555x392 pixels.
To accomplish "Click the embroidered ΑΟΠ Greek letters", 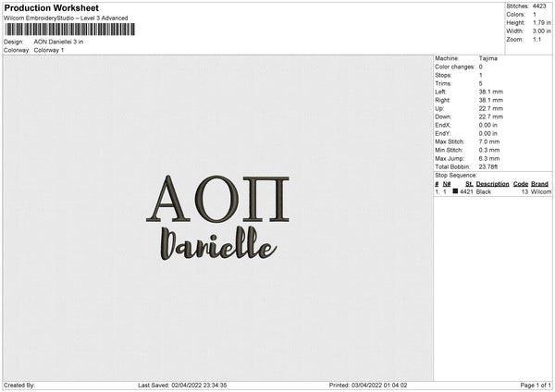I will [217, 199].
